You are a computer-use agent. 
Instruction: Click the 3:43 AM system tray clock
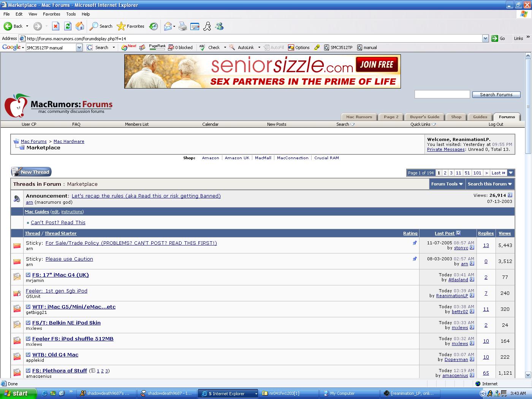518,393
